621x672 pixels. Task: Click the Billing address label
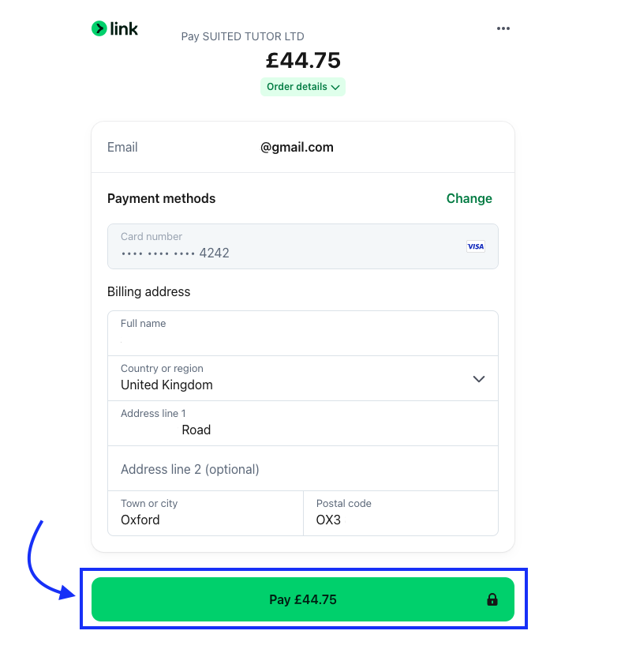pyautogui.click(x=148, y=291)
